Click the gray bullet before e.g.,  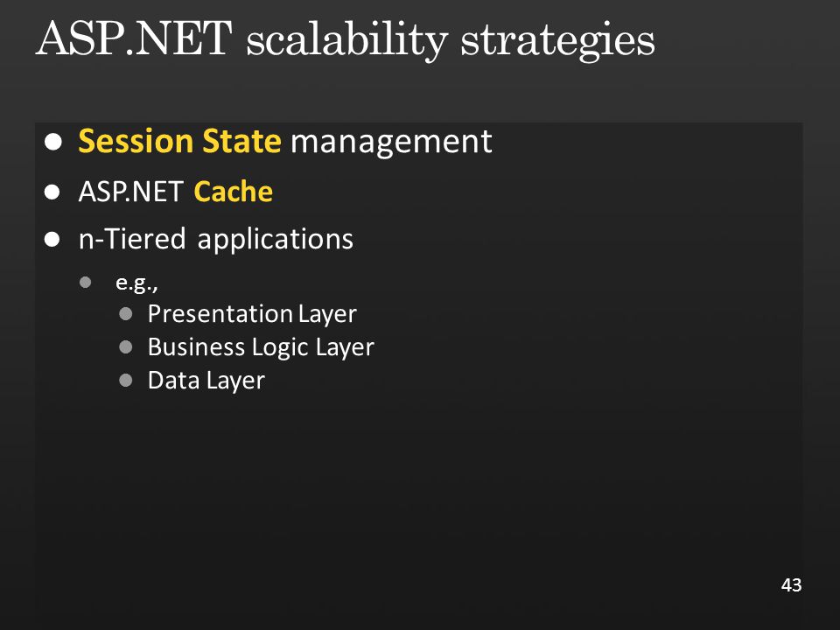(85, 283)
